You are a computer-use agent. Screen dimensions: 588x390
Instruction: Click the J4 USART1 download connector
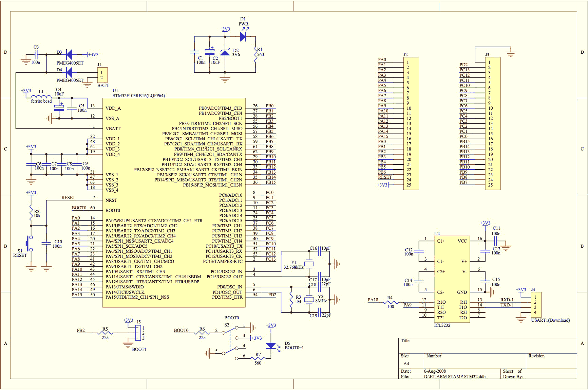pyautogui.click(x=536, y=305)
